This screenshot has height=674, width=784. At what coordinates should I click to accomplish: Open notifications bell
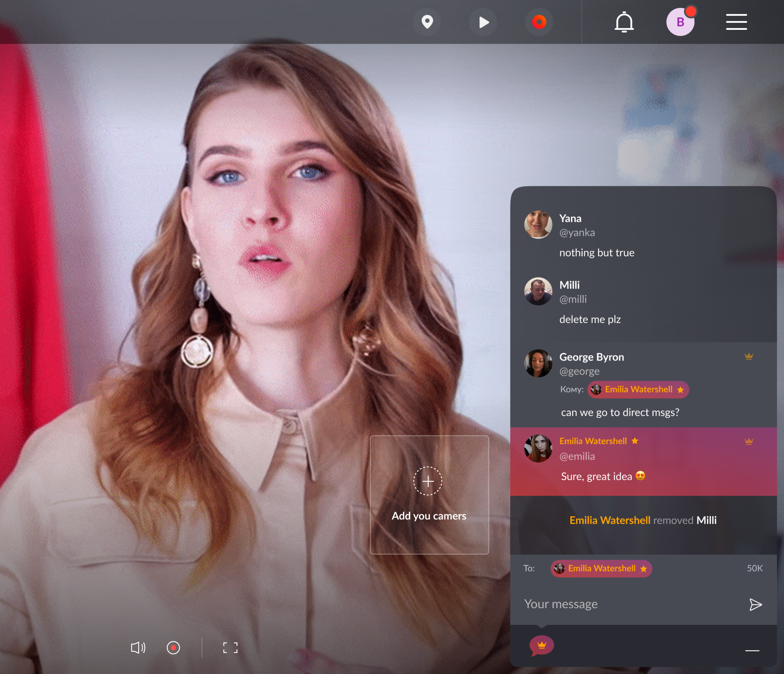(x=624, y=22)
